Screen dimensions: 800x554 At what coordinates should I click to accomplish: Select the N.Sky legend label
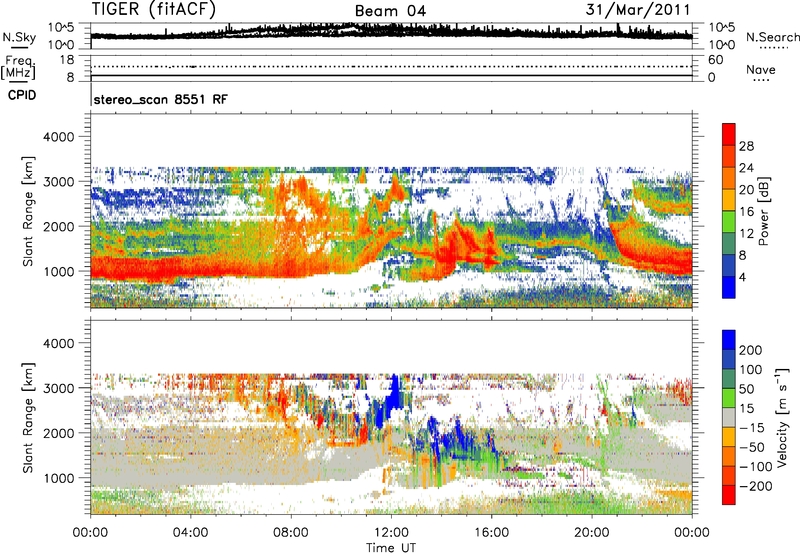19,37
